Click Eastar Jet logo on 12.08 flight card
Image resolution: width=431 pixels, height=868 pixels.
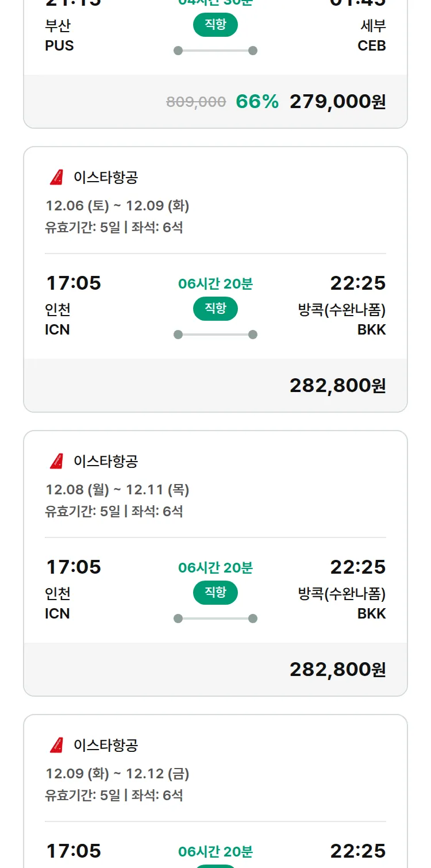tap(56, 462)
